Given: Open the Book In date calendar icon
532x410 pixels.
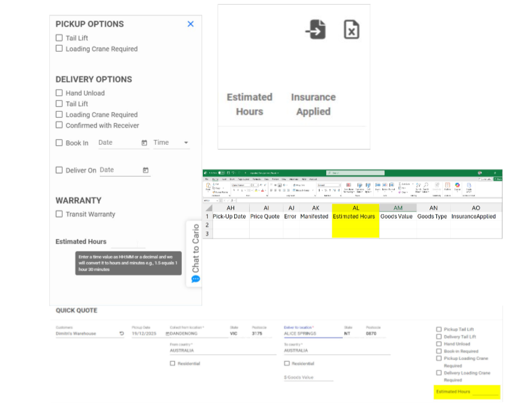Looking at the screenshot, I should 144,143.
